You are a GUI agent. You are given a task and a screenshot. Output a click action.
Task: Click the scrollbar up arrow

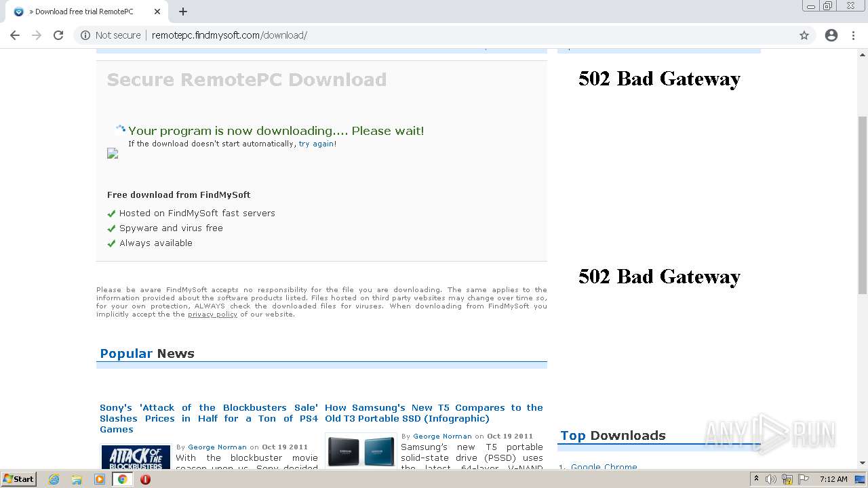click(863, 54)
